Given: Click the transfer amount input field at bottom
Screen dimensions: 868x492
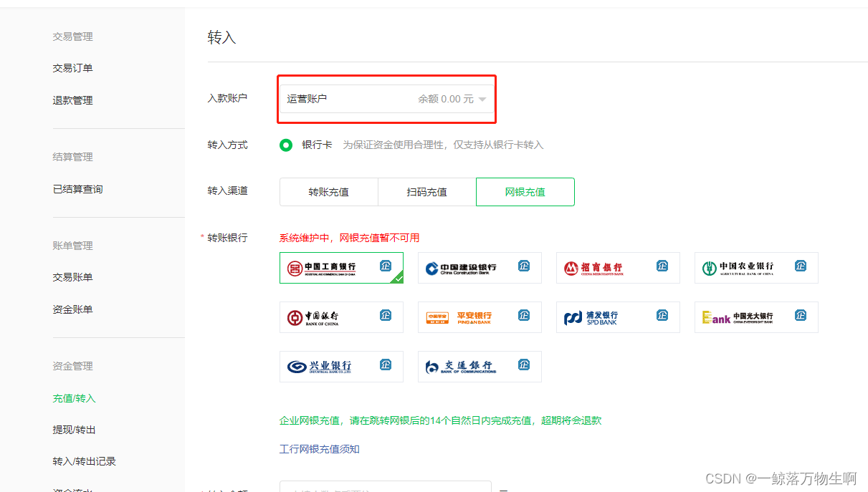Looking at the screenshot, I should [385, 487].
